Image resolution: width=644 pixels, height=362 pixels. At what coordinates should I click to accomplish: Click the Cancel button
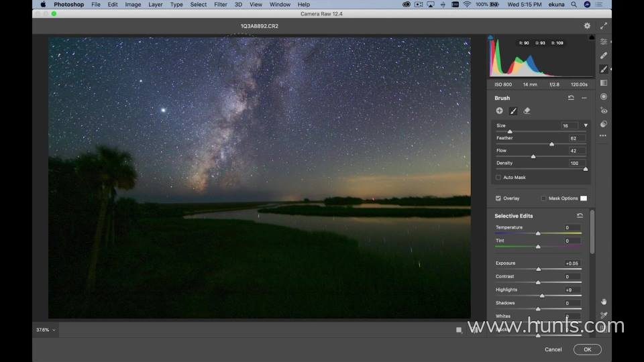pos(553,349)
